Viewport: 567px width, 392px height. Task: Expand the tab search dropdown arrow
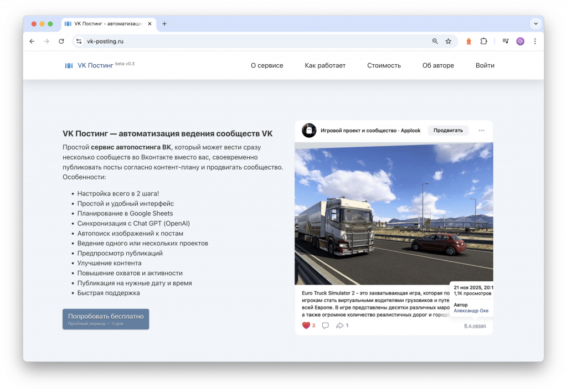tap(535, 24)
